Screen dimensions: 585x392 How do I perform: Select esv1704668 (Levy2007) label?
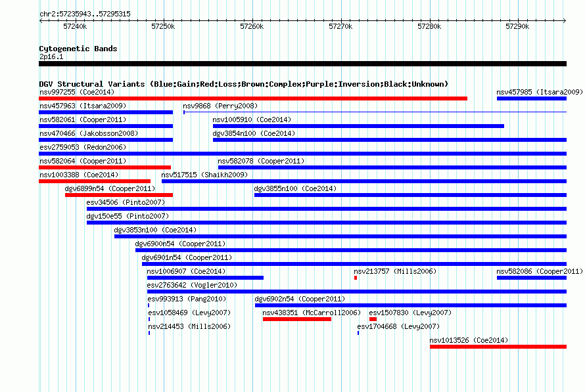click(398, 326)
